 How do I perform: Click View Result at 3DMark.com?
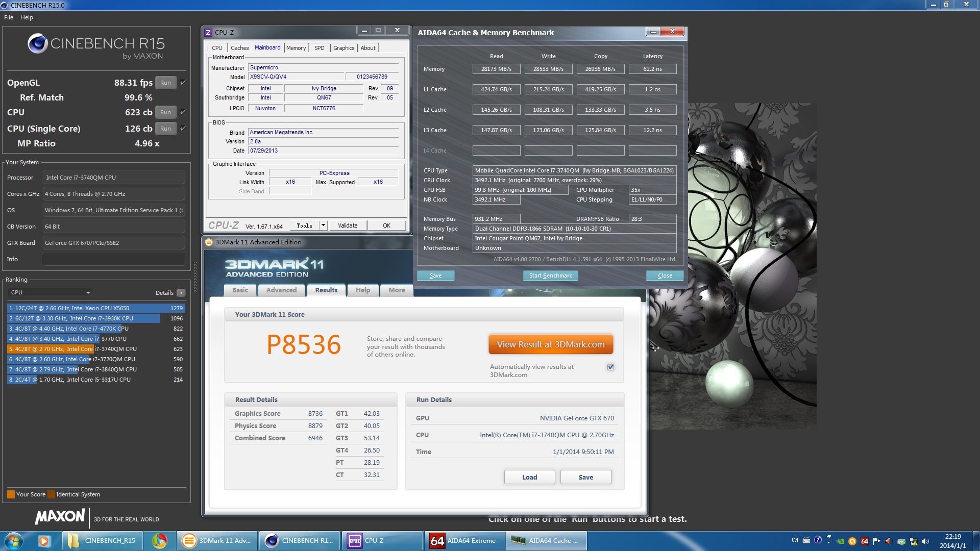(x=551, y=344)
